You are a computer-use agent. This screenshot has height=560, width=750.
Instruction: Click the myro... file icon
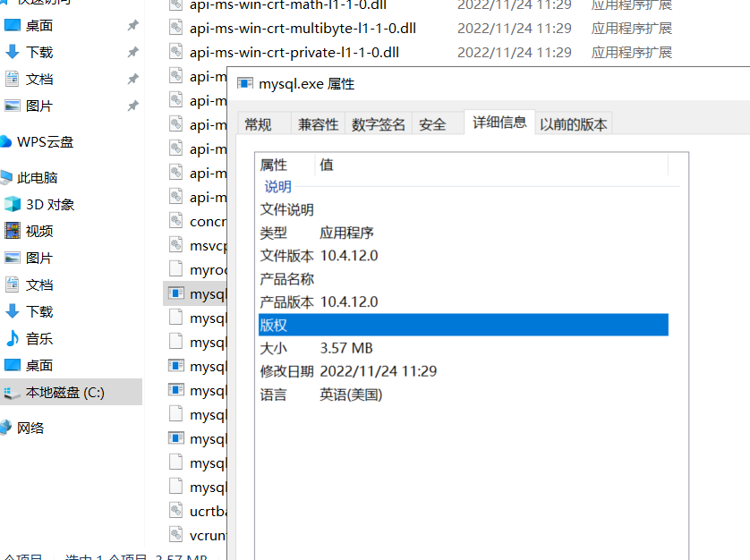(176, 269)
